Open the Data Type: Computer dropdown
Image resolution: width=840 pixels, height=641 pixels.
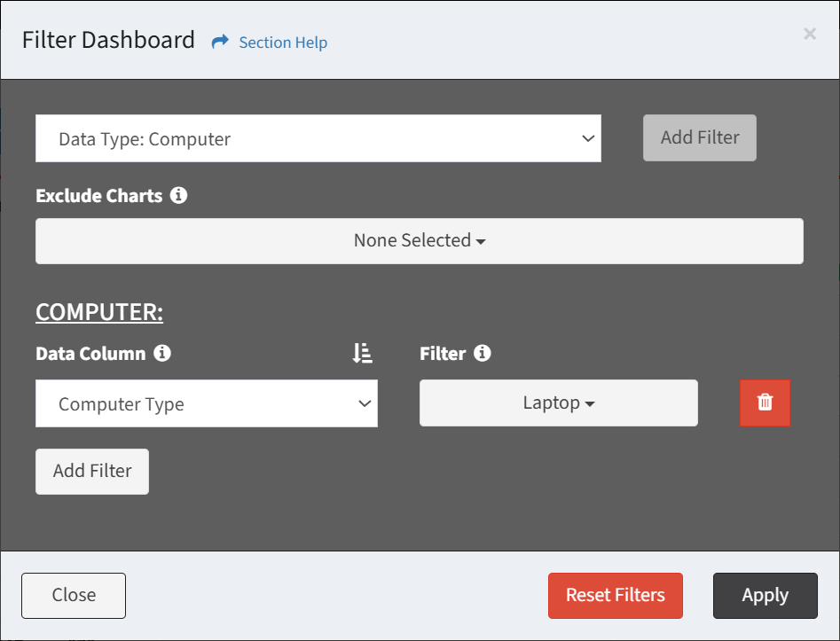pos(318,138)
